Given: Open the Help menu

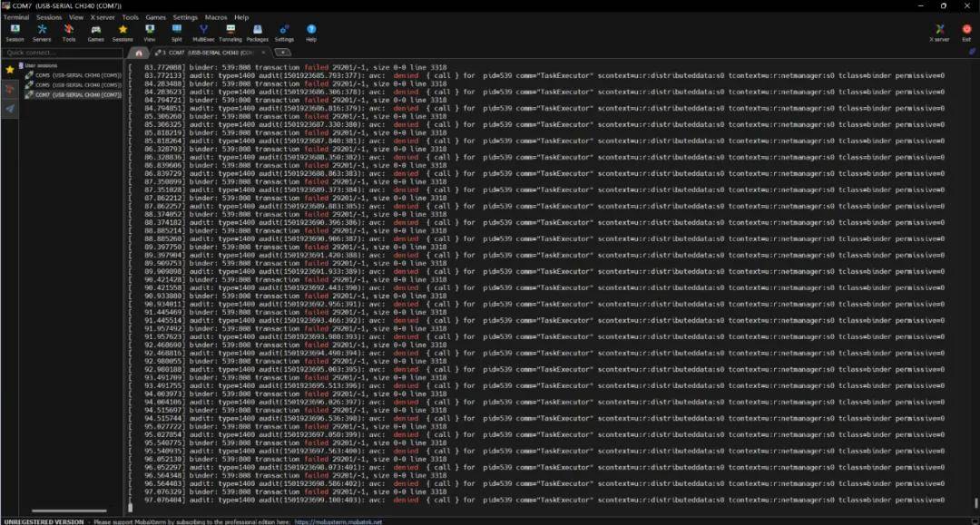Looking at the screenshot, I should (x=241, y=17).
